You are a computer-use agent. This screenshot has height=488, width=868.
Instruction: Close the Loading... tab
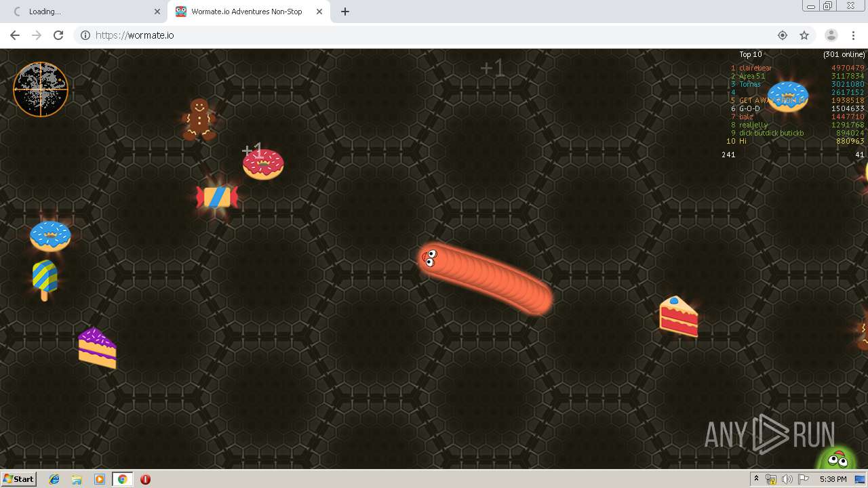157,12
